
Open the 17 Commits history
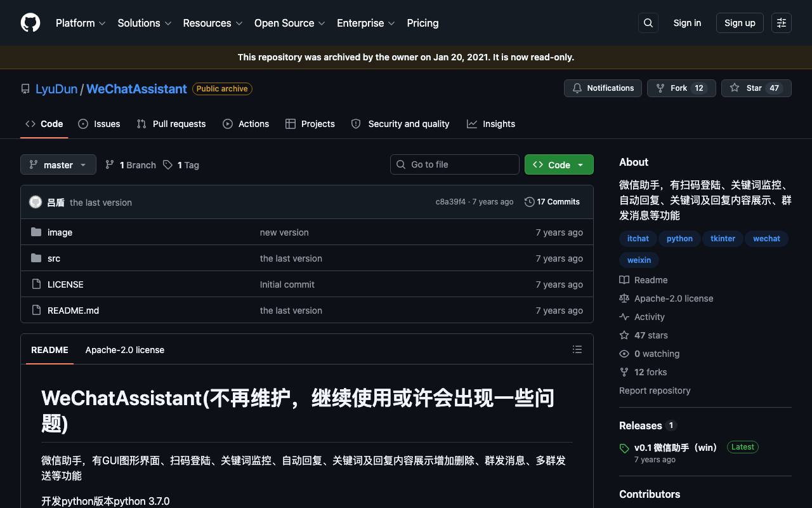pyautogui.click(x=553, y=202)
